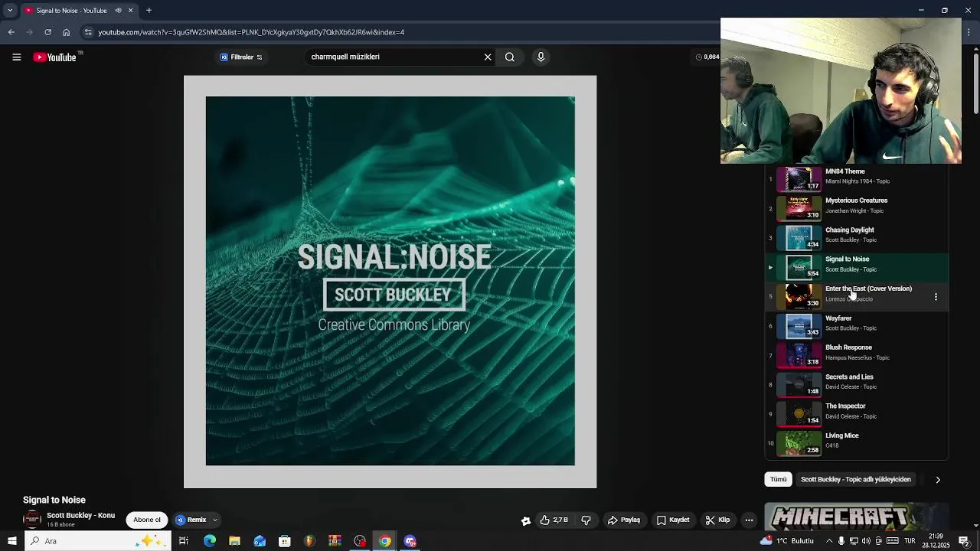Dislike the video with thumbs-down icon

coord(586,520)
